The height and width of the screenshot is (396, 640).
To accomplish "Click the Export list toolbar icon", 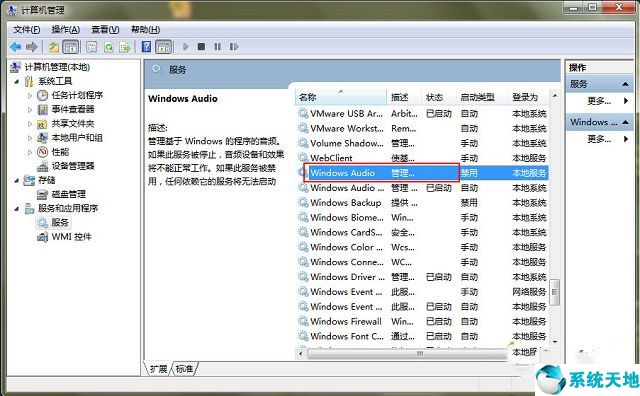I will coord(125,47).
